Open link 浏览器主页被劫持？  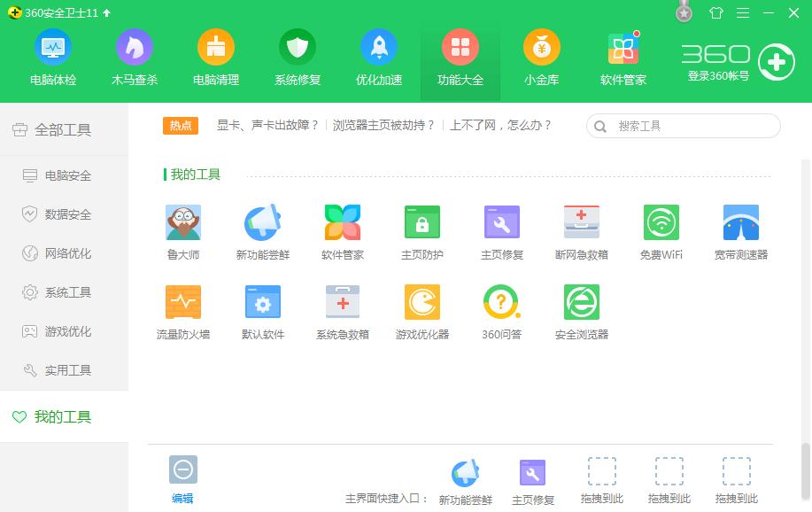(383, 126)
